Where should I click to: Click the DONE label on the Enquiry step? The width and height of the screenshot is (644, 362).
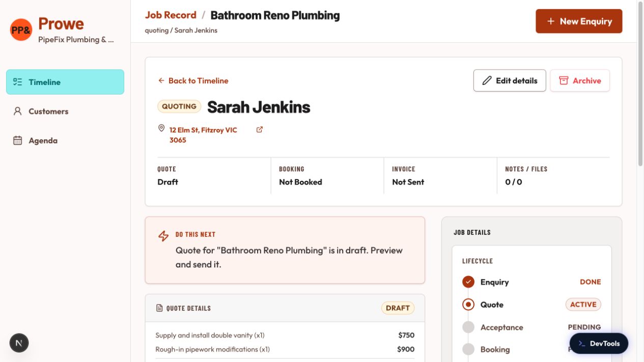coord(591,282)
